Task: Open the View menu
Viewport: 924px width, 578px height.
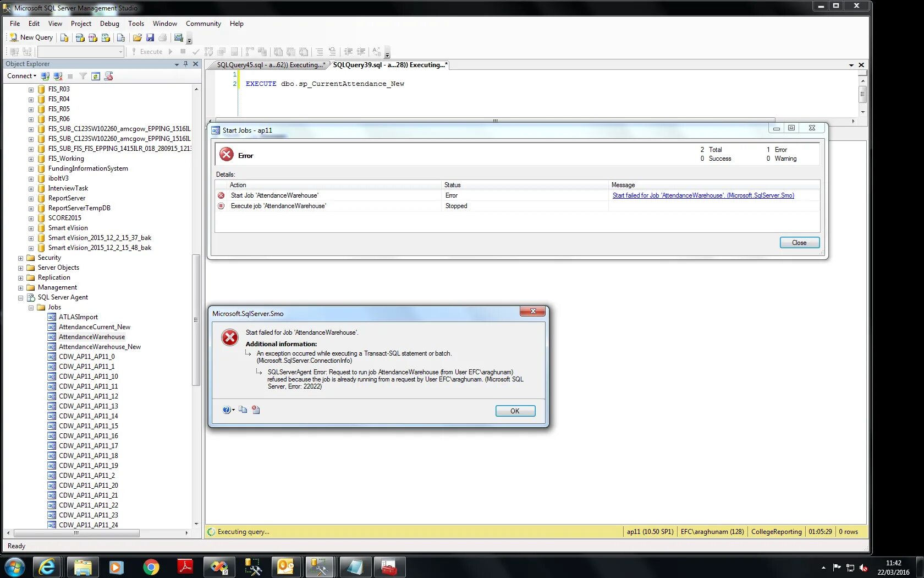Action: [55, 24]
